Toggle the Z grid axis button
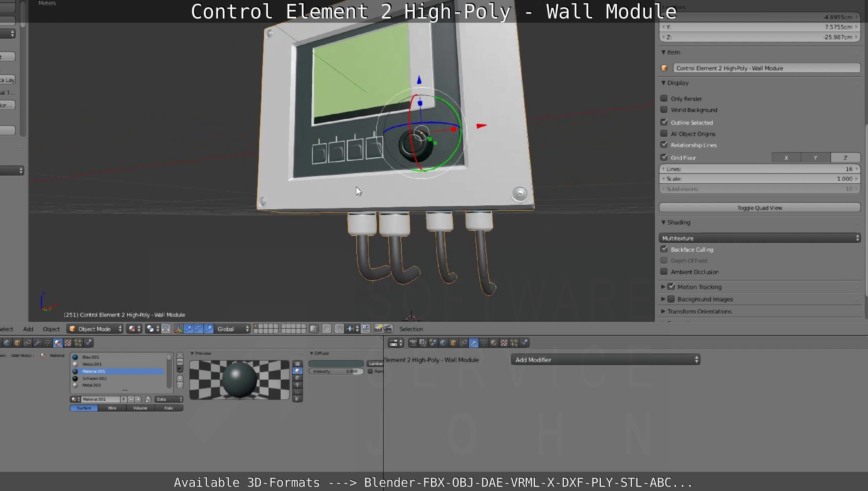 pyautogui.click(x=846, y=158)
